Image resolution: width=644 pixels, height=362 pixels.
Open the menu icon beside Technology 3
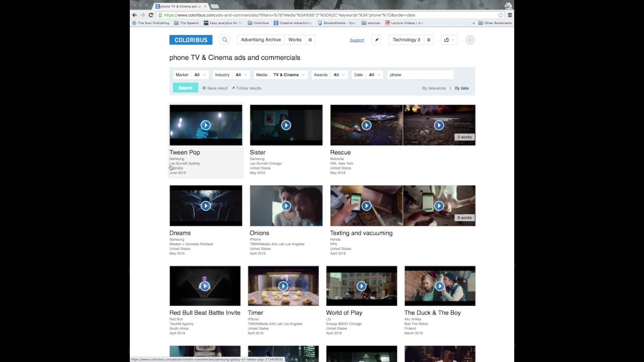(429, 40)
